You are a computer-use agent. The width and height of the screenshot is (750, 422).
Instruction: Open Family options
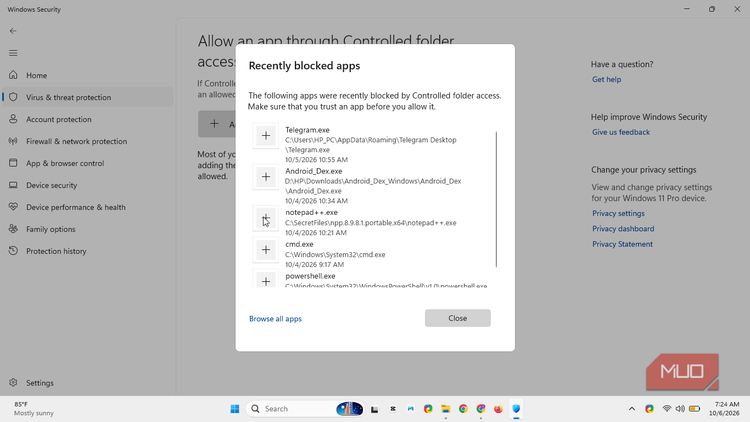[88, 229]
